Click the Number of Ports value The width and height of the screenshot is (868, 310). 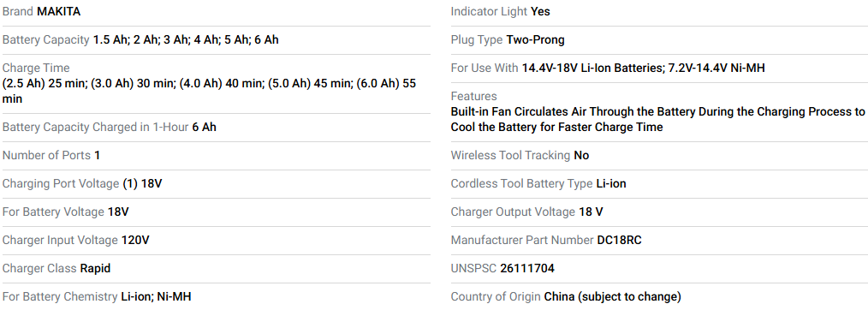pos(97,156)
